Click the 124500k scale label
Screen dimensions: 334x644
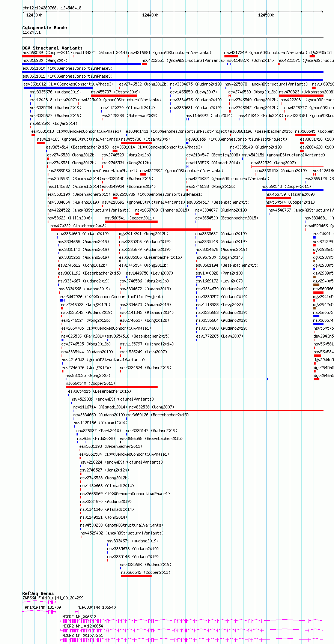click(x=266, y=15)
